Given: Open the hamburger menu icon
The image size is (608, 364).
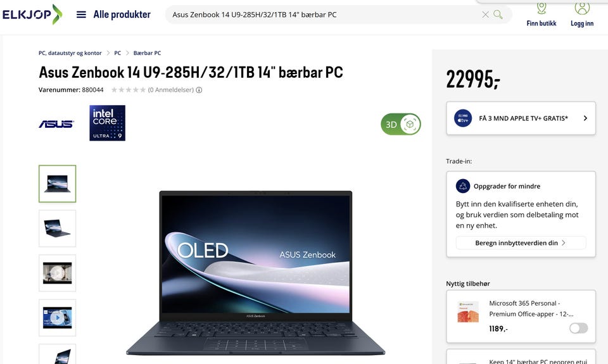Looking at the screenshot, I should pyautogui.click(x=81, y=15).
